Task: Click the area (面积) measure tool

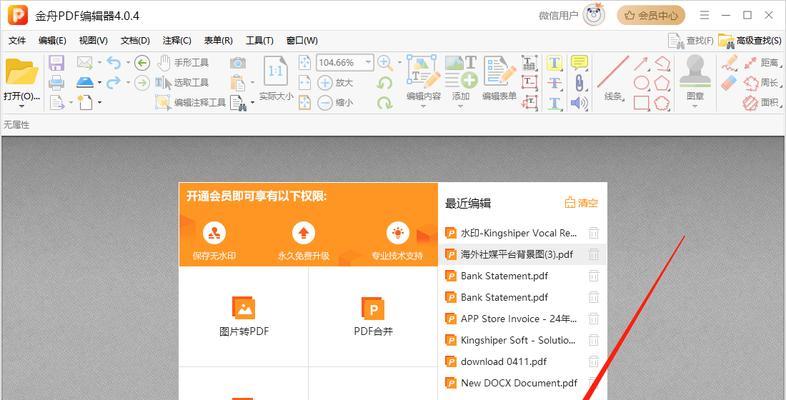Action: click(763, 103)
